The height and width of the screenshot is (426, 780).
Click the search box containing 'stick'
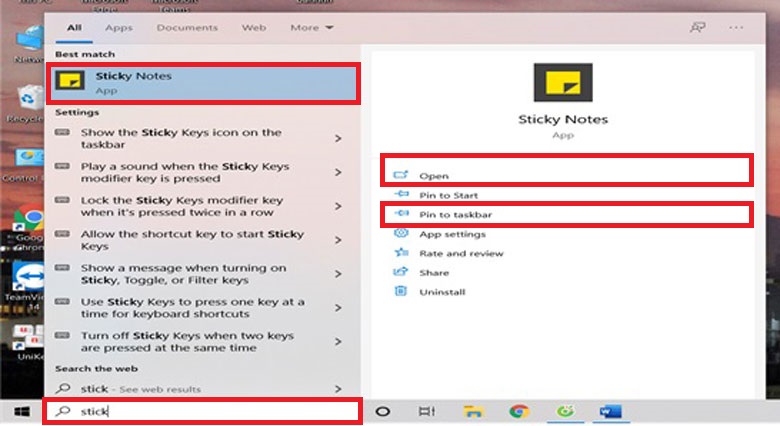(x=202, y=411)
